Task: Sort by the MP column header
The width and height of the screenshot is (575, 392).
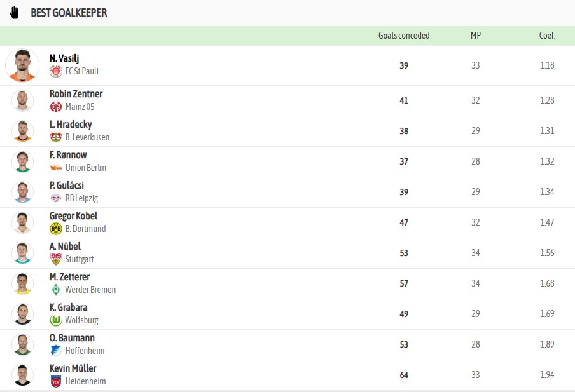Action: (x=476, y=36)
